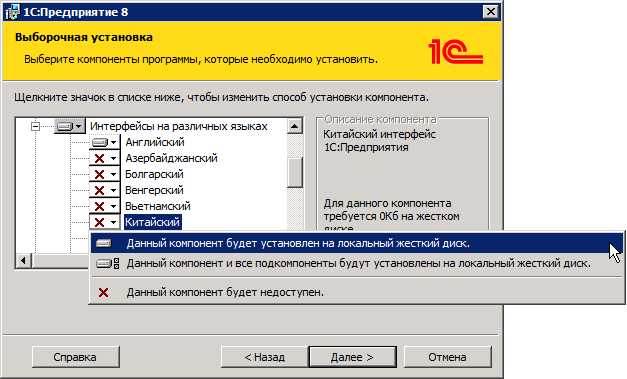Image resolution: width=627 pixels, height=379 pixels.
Task: Choose 'Данный компонент будет установлен на локальный жесткий диск'
Action: [356, 243]
